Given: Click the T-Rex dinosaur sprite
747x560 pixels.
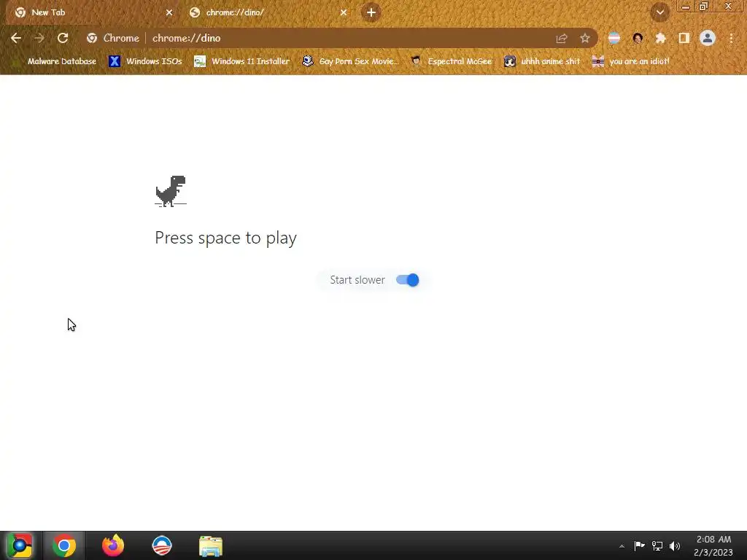Looking at the screenshot, I should (171, 191).
